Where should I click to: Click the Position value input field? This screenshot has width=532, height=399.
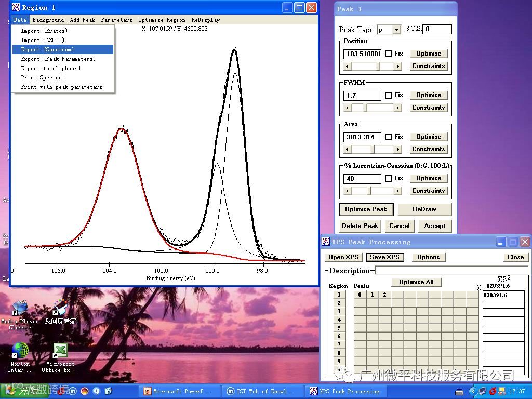coord(362,54)
